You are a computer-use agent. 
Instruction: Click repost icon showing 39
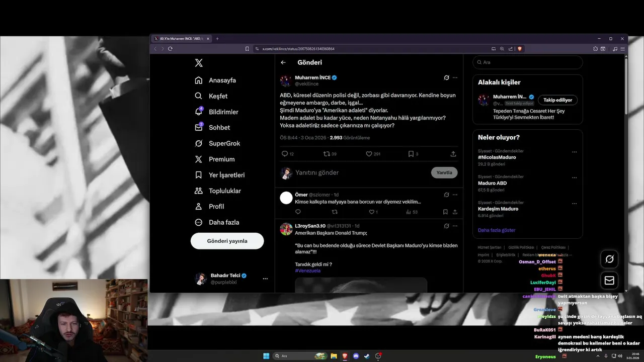[x=327, y=154]
